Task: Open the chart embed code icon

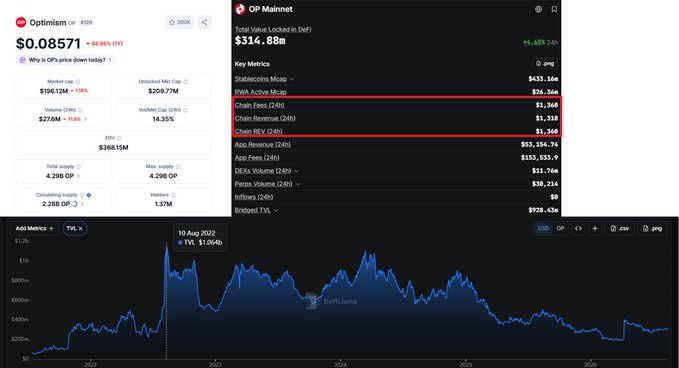Action: pyautogui.click(x=578, y=228)
